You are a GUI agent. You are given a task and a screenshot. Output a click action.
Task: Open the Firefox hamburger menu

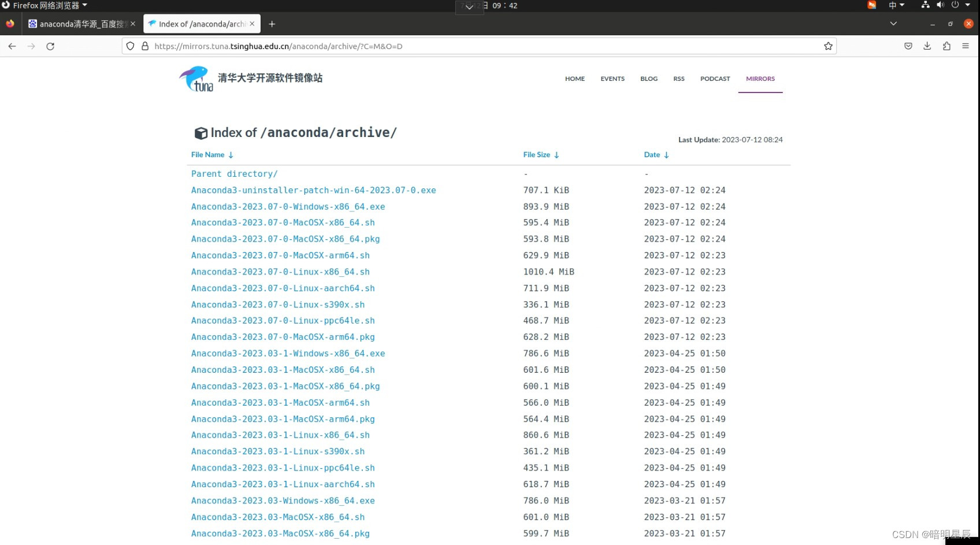(966, 46)
